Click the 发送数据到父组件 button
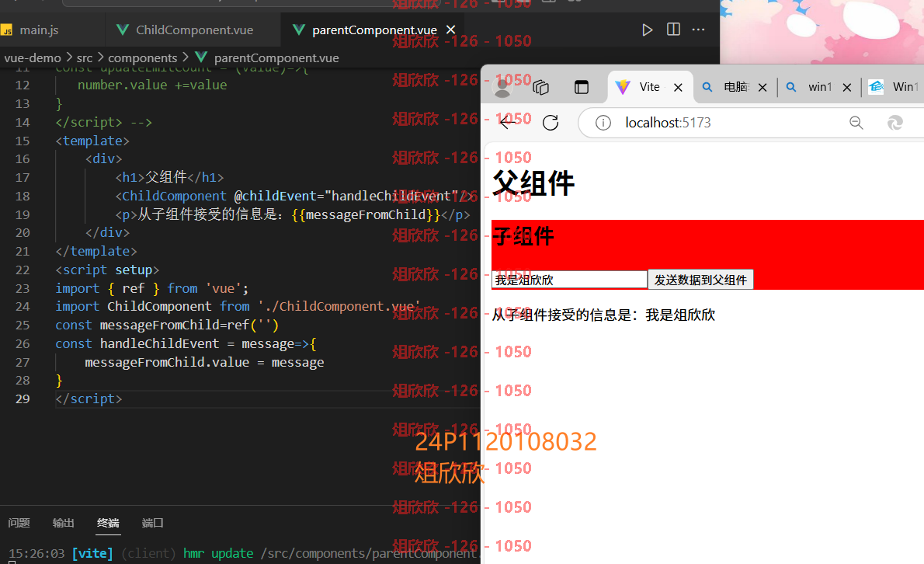 700,280
